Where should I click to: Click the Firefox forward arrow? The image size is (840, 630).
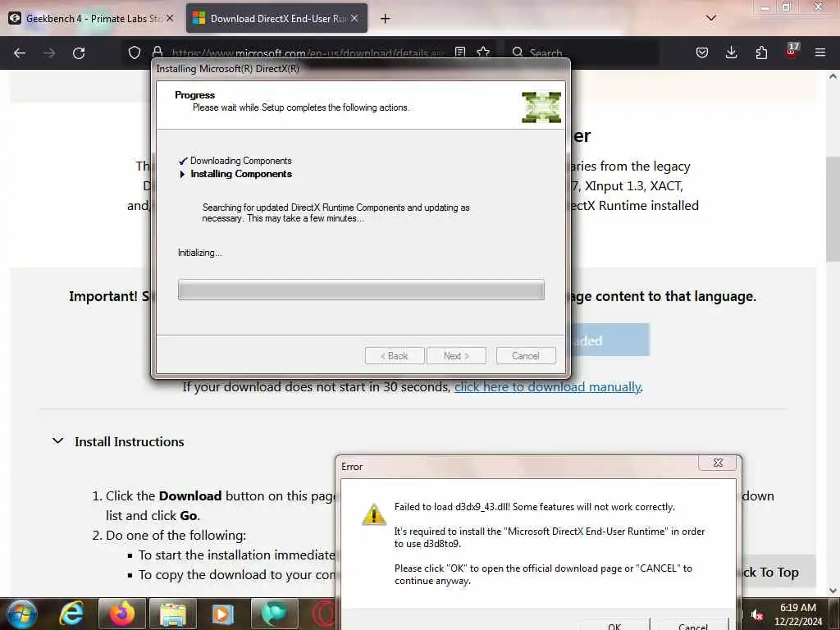[49, 53]
